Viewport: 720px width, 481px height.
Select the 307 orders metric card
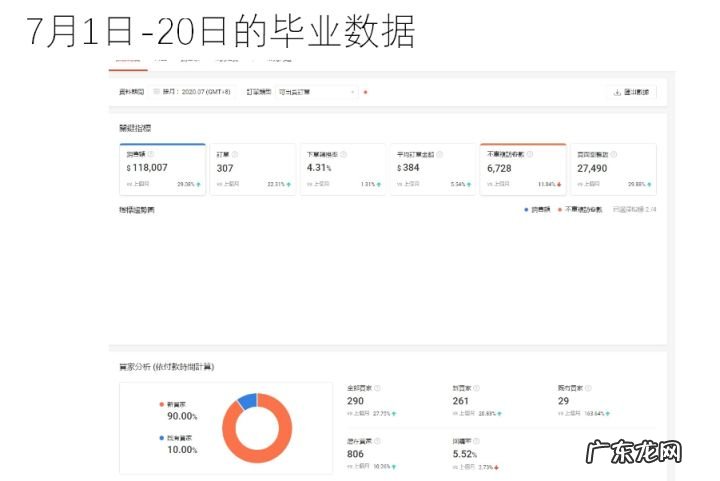pyautogui.click(x=253, y=169)
